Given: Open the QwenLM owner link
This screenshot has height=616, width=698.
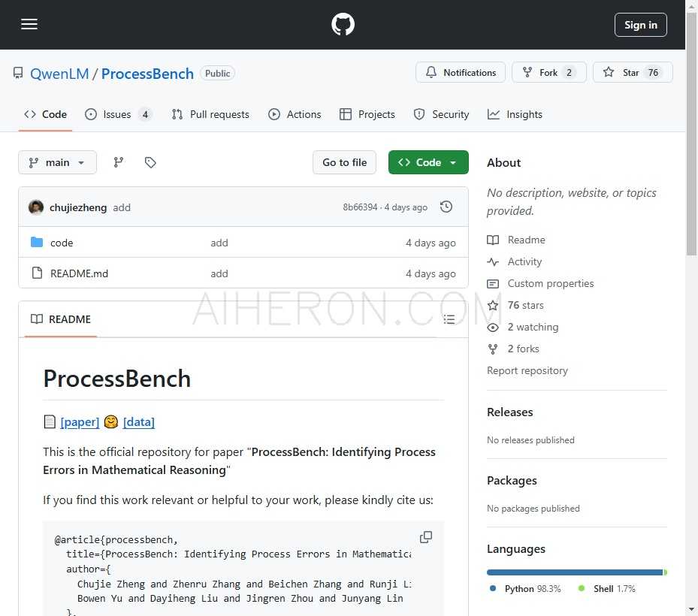Looking at the screenshot, I should [59, 74].
